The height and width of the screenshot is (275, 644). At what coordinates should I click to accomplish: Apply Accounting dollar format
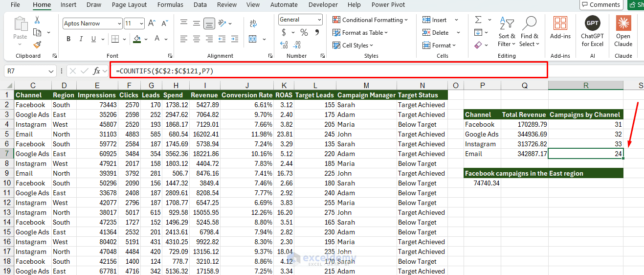point(284,32)
